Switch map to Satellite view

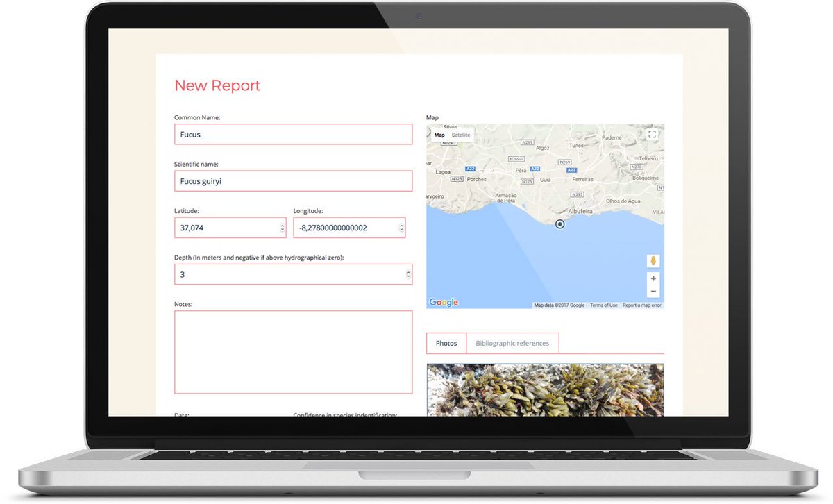point(461,135)
